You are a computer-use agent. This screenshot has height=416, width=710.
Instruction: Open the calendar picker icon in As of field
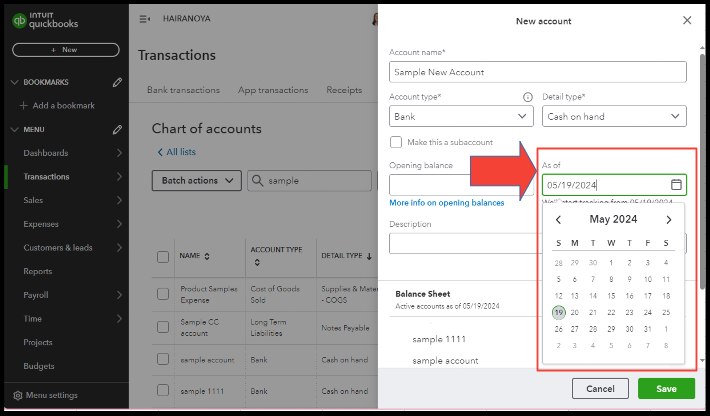pyautogui.click(x=676, y=185)
